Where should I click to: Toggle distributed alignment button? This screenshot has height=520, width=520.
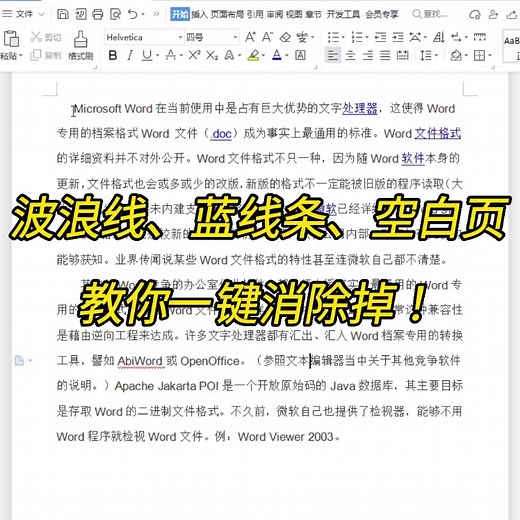click(x=403, y=55)
